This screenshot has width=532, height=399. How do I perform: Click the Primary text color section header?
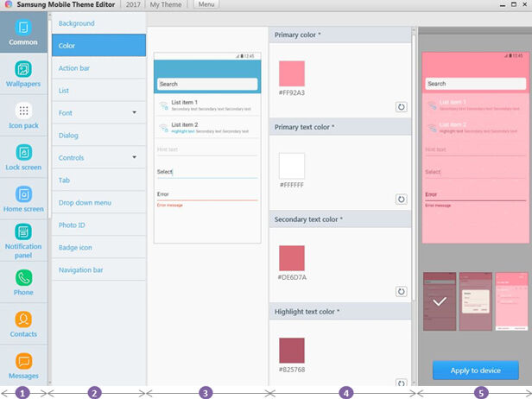click(340, 127)
